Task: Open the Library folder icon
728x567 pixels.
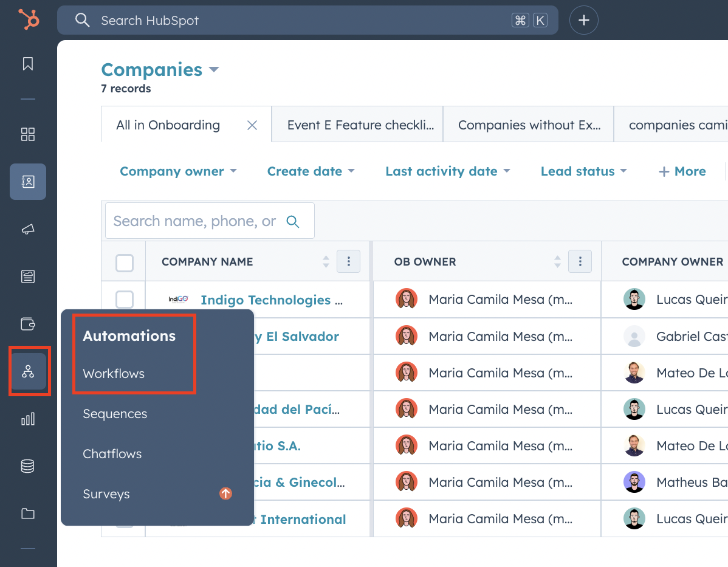Action: pyautogui.click(x=28, y=514)
